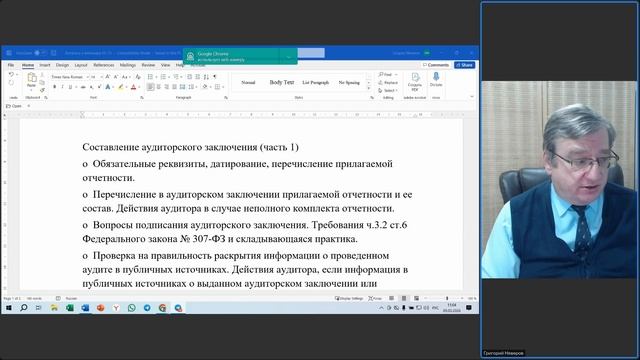Click the Bullets list icon
The width and height of the screenshot is (640, 360).
pos(150,77)
